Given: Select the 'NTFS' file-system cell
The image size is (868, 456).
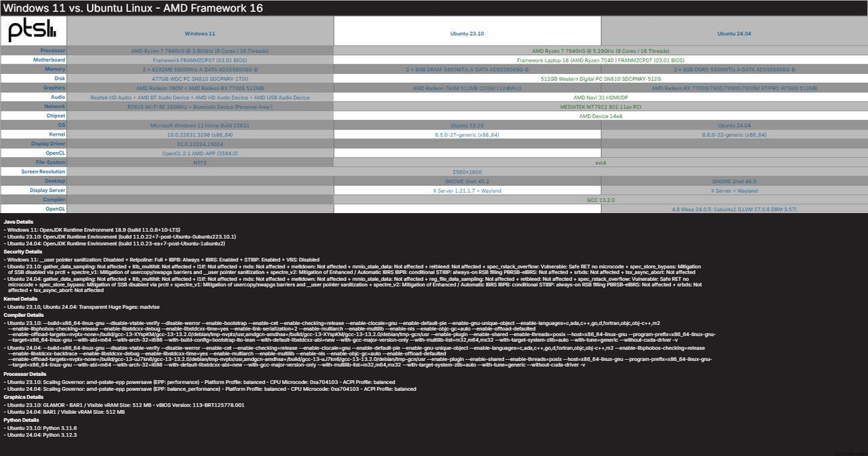Looking at the screenshot, I should click(200, 163).
